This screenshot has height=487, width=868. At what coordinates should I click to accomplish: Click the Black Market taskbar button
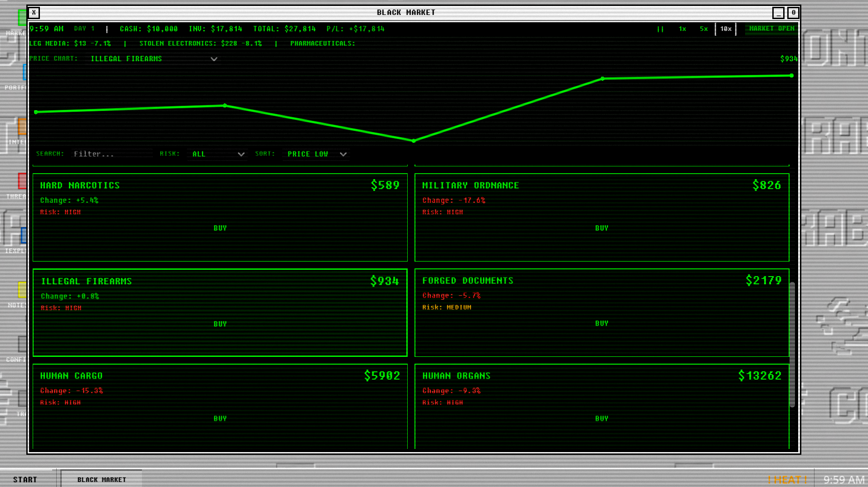pos(102,479)
